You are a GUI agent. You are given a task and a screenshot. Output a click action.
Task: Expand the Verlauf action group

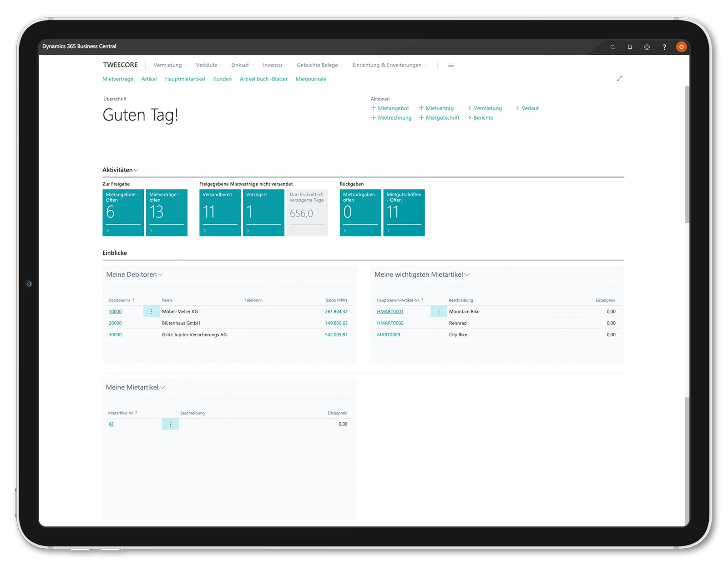[x=527, y=108]
